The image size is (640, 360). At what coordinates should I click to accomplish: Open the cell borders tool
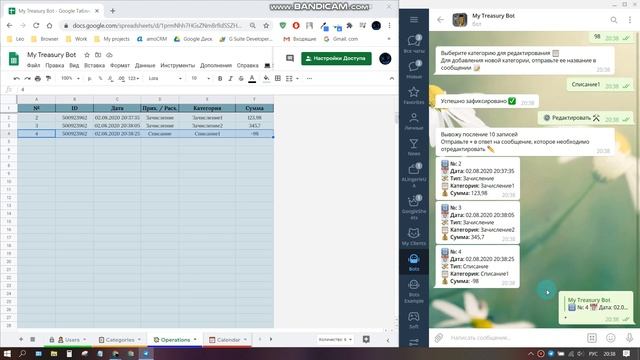tap(278, 78)
